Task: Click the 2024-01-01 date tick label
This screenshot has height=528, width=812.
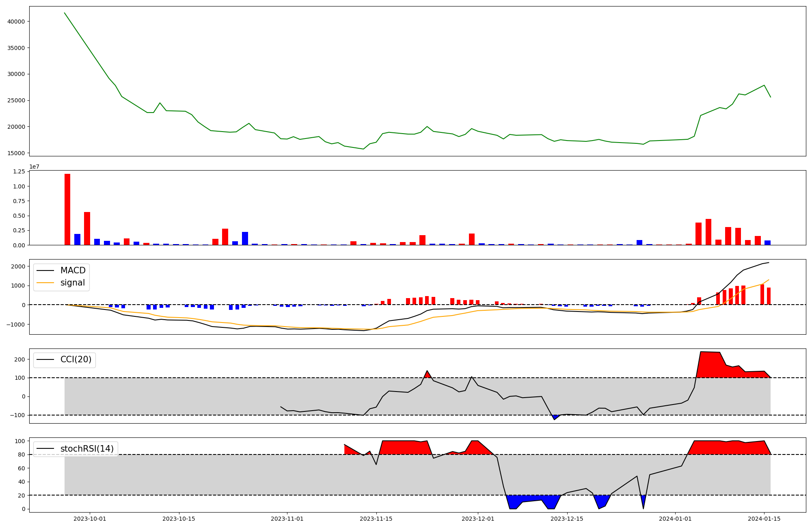Action: click(675, 519)
